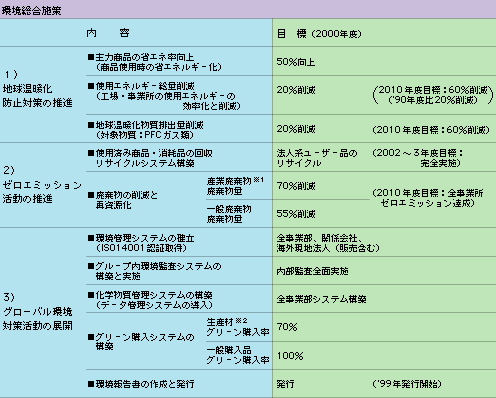Click '20%削減' beside 地球温暖化物質排出量削減
Viewport: 496px width, 398px height.
[296, 129]
